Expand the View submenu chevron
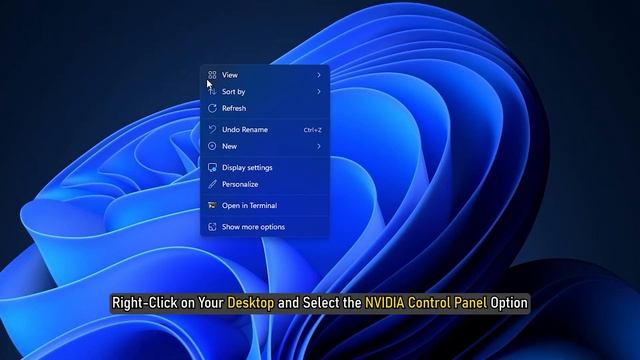The height and width of the screenshot is (360, 640). (x=319, y=75)
